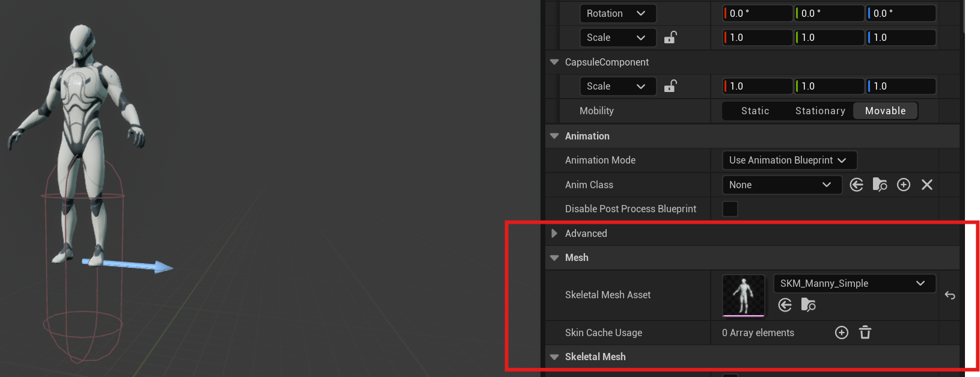Image resolution: width=980 pixels, height=377 pixels.
Task: Set Mobility to Static
Action: [755, 111]
